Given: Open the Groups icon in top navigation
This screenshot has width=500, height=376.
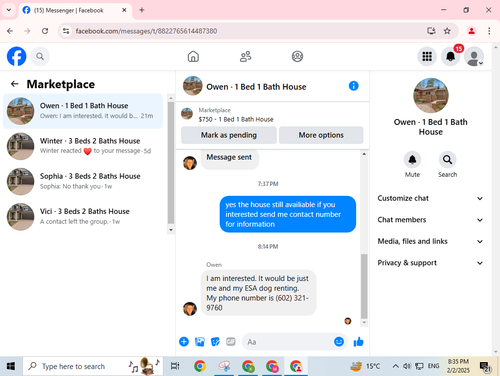Looking at the screenshot, I should (x=297, y=56).
